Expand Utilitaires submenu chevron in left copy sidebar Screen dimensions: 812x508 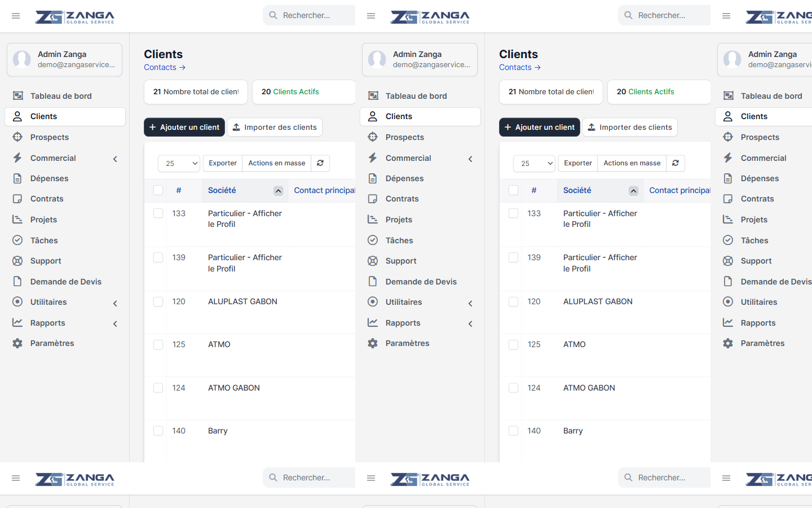[x=115, y=304]
